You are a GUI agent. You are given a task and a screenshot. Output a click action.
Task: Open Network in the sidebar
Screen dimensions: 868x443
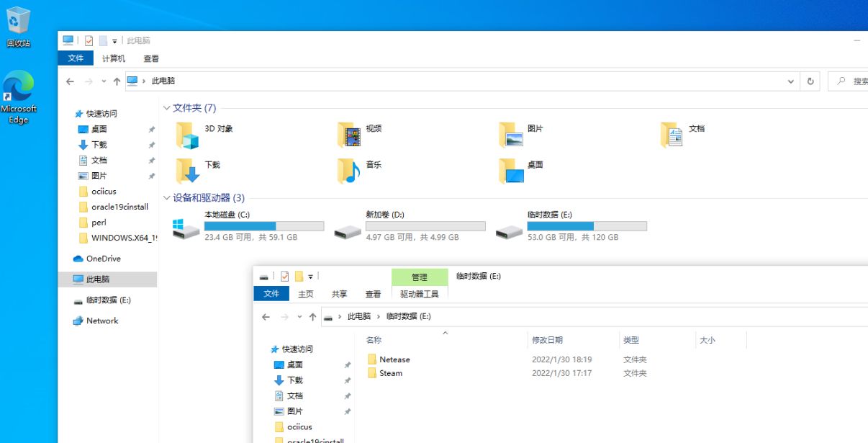click(101, 321)
